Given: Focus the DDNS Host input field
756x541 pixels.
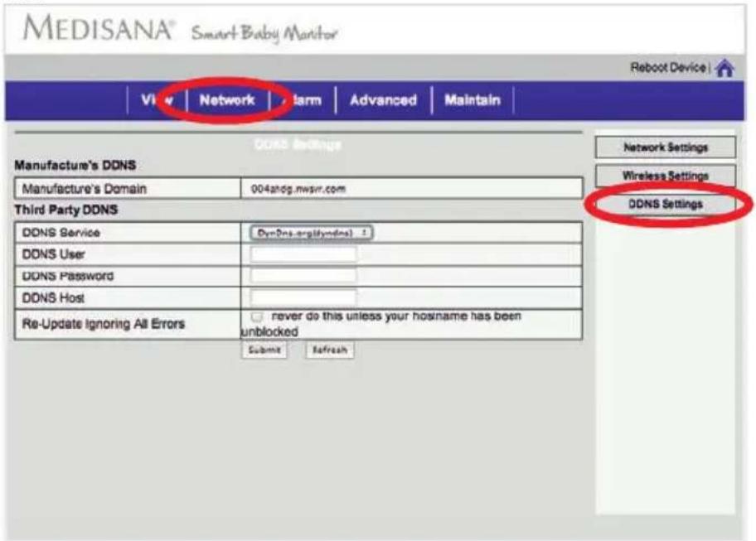Looking at the screenshot, I should click(303, 297).
